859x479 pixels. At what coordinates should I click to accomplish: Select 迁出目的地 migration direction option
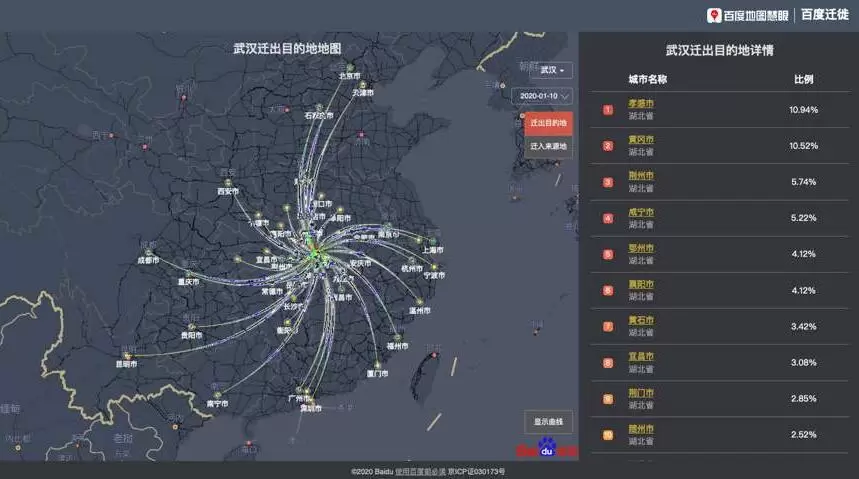click(x=548, y=123)
